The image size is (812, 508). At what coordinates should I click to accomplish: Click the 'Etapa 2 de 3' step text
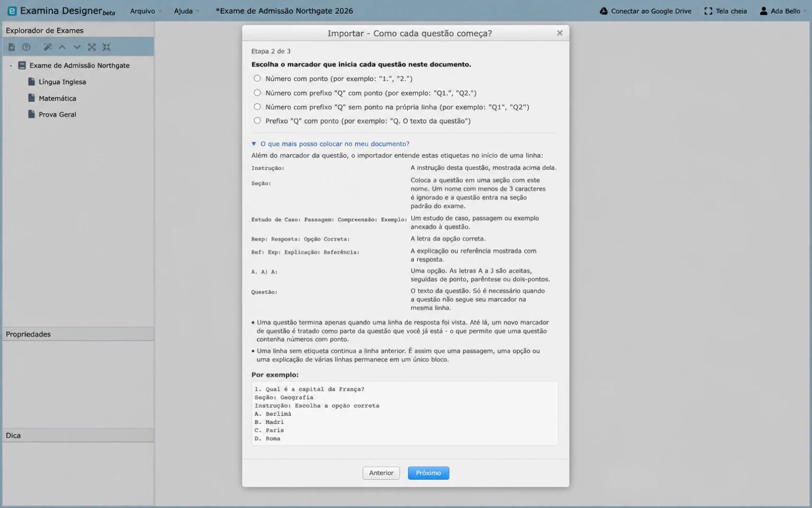pos(271,51)
